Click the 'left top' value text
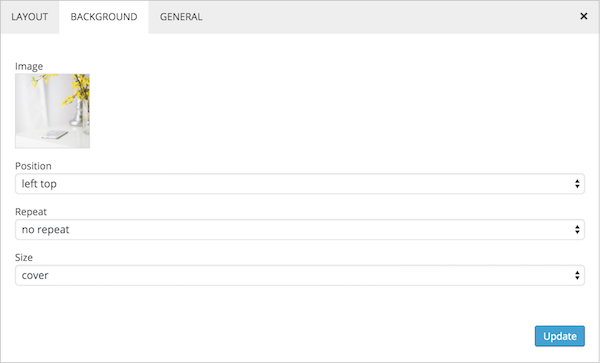Image resolution: width=600 pixels, height=363 pixels. pos(39,184)
